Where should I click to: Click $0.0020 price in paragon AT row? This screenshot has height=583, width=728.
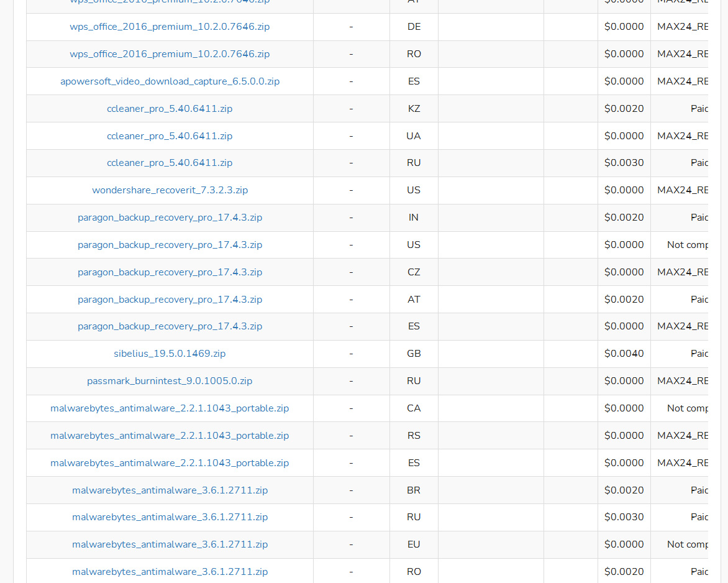pyautogui.click(x=624, y=300)
